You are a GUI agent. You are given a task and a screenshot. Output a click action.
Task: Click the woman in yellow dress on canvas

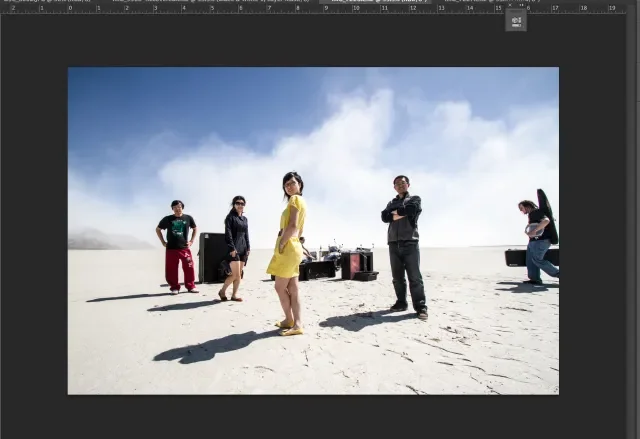289,253
